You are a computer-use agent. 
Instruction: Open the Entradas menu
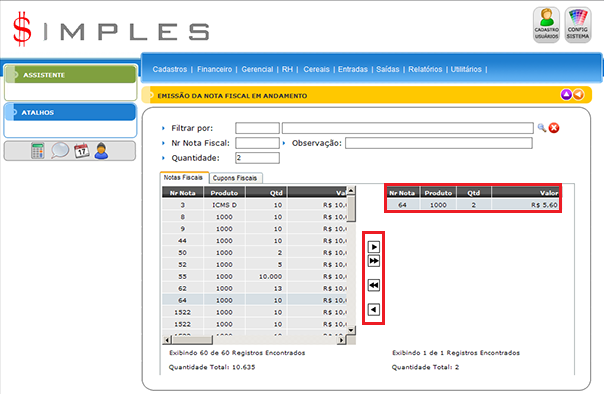tap(353, 69)
